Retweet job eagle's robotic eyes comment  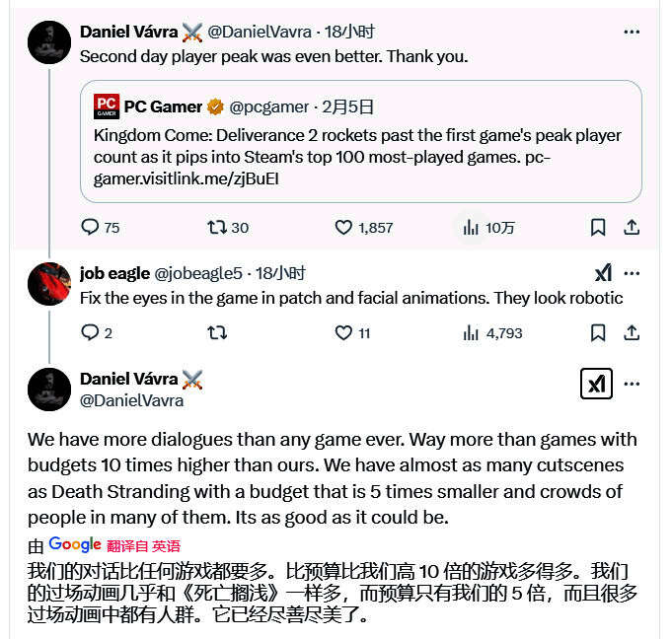217,332
